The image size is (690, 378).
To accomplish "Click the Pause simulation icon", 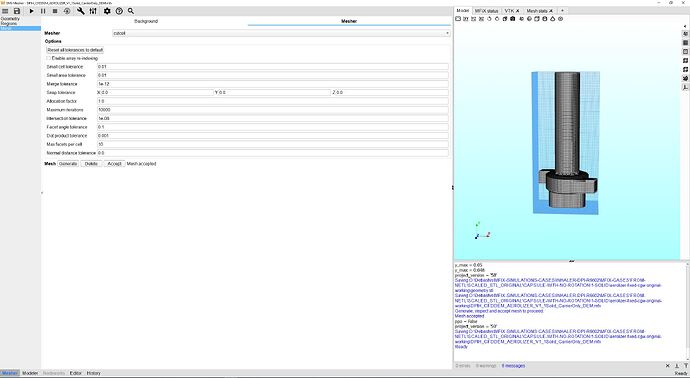I will click(x=43, y=11).
